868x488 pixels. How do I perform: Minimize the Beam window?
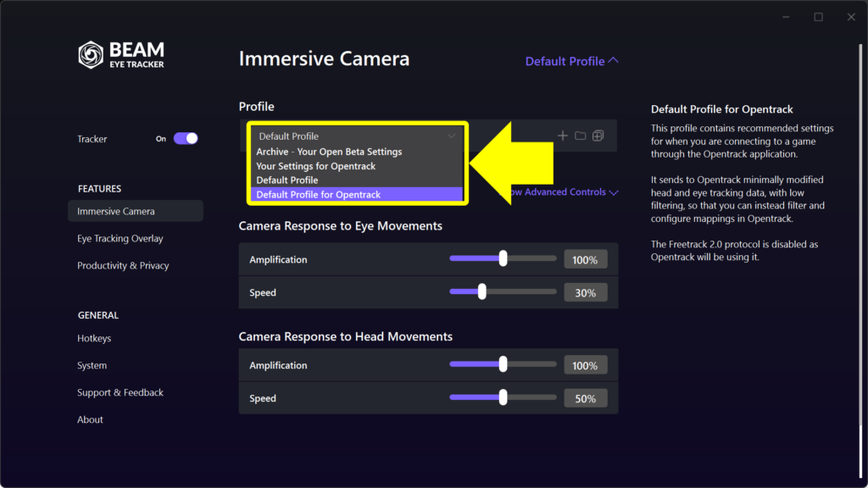(786, 17)
